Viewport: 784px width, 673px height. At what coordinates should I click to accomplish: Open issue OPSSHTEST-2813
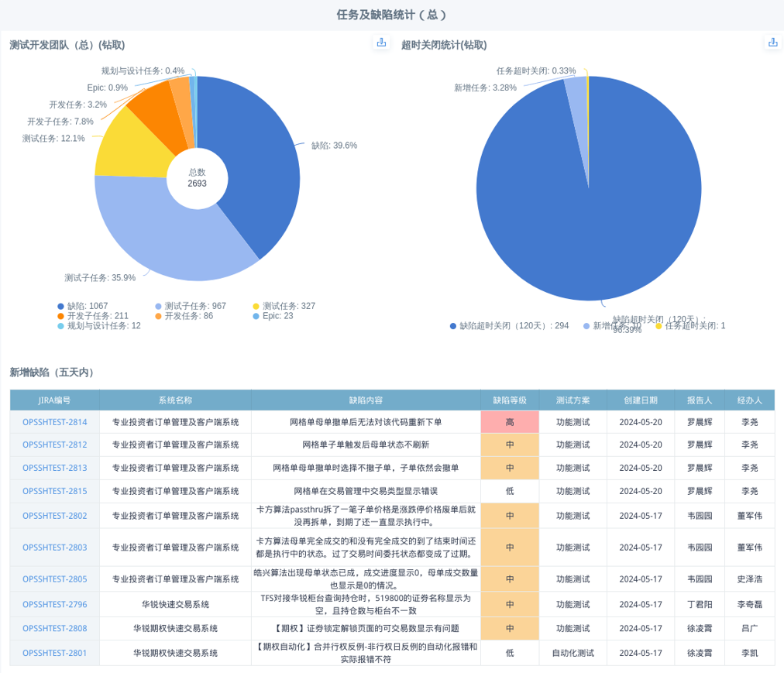point(54,468)
